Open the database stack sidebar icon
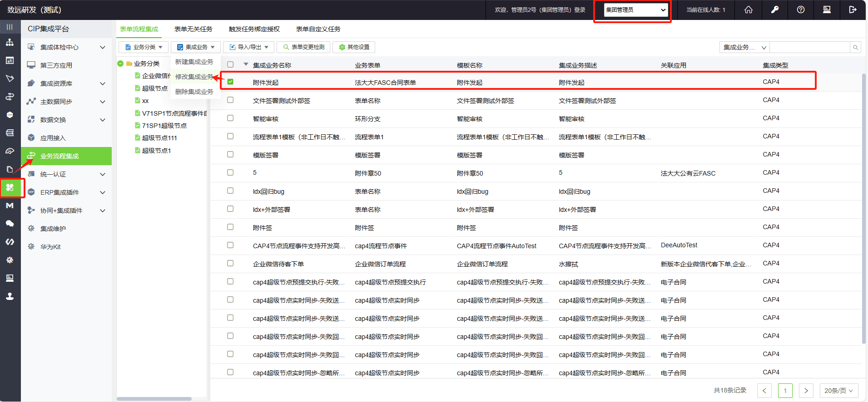868x402 pixels. 10,133
